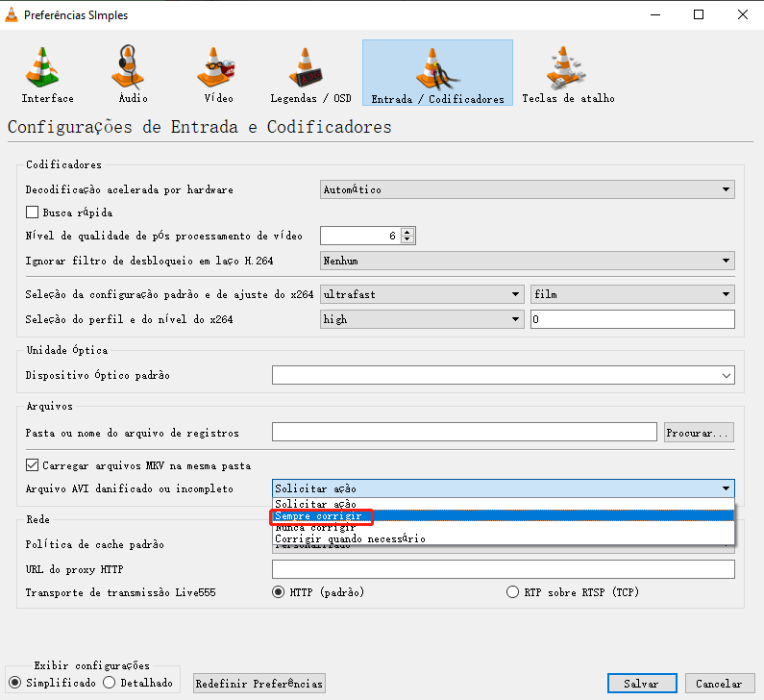Viewport: 764px width, 700px height.
Task: Collapse the Arquivo AVI danificado dropdown
Action: (504, 488)
